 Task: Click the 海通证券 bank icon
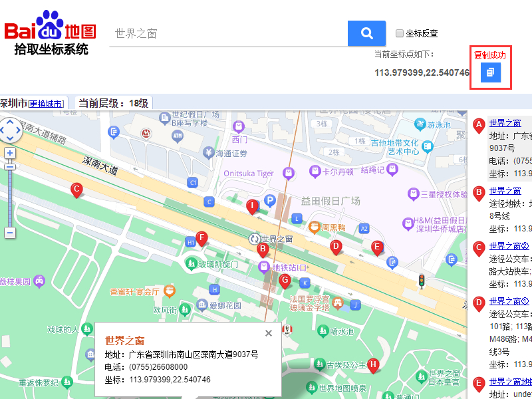(208, 152)
